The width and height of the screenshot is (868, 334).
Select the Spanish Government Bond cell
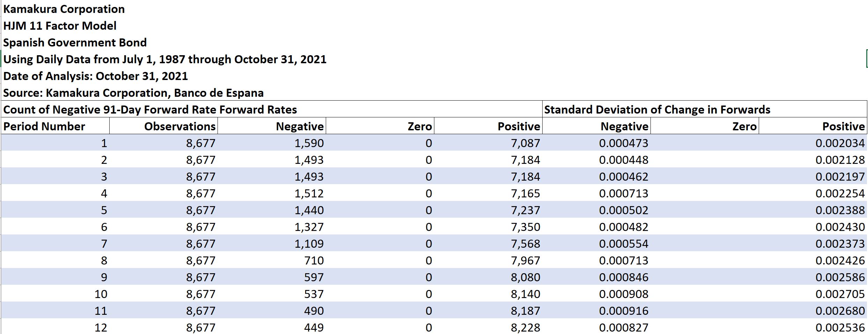(75, 43)
